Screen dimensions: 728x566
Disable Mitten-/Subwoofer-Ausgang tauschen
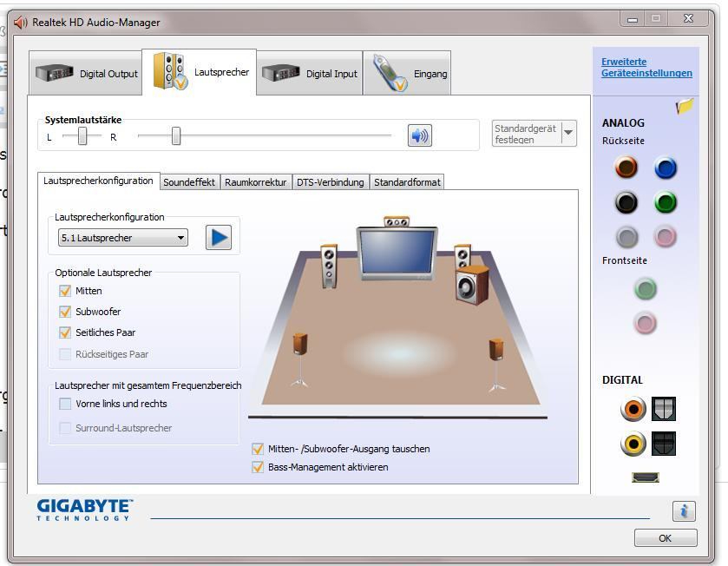(x=258, y=449)
